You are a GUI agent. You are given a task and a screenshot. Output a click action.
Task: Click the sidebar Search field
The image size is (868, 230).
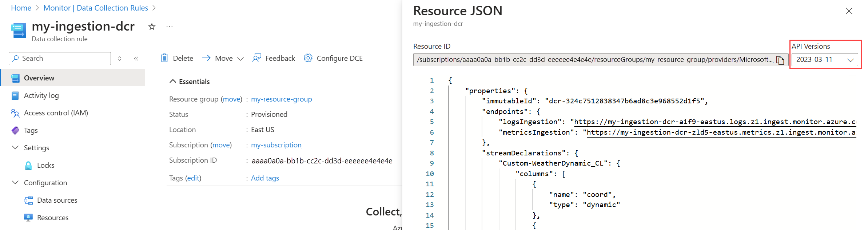click(x=60, y=59)
